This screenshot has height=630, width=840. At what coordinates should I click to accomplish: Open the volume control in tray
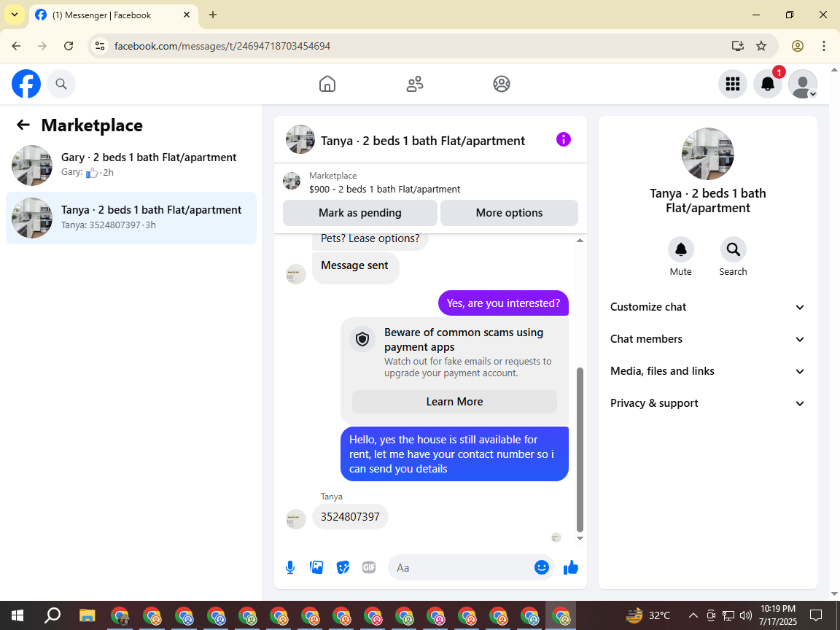coord(745,615)
